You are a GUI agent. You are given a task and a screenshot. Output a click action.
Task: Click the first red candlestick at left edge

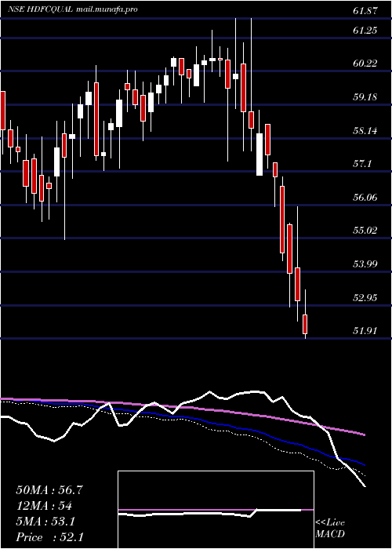2,111
